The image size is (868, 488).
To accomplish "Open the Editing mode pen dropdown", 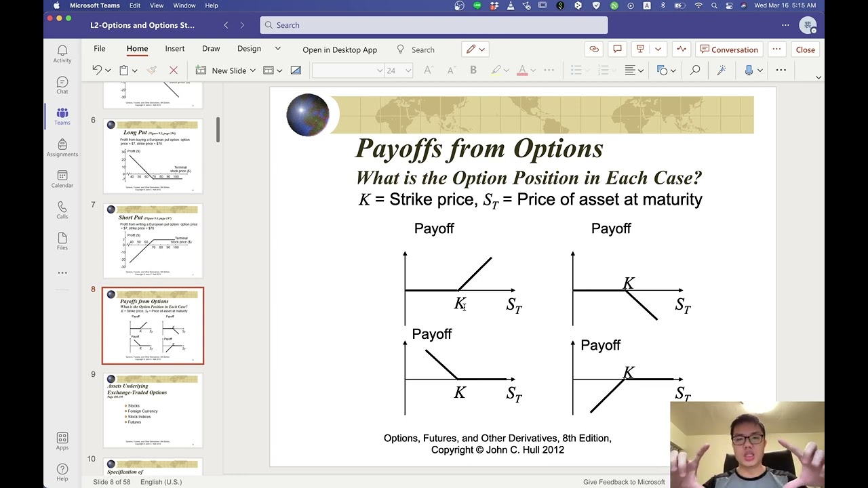I will [475, 49].
